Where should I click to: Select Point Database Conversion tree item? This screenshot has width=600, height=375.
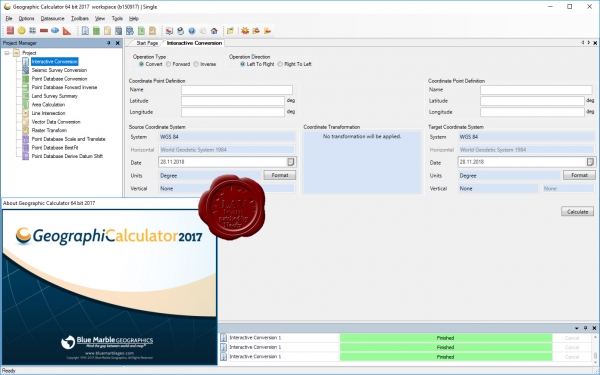(59, 79)
